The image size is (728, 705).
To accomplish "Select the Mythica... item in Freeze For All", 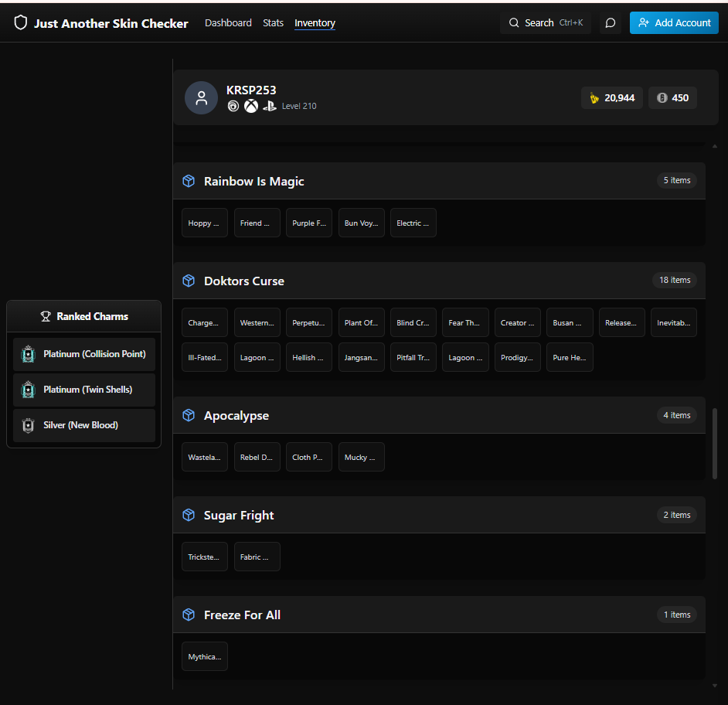I will point(205,657).
